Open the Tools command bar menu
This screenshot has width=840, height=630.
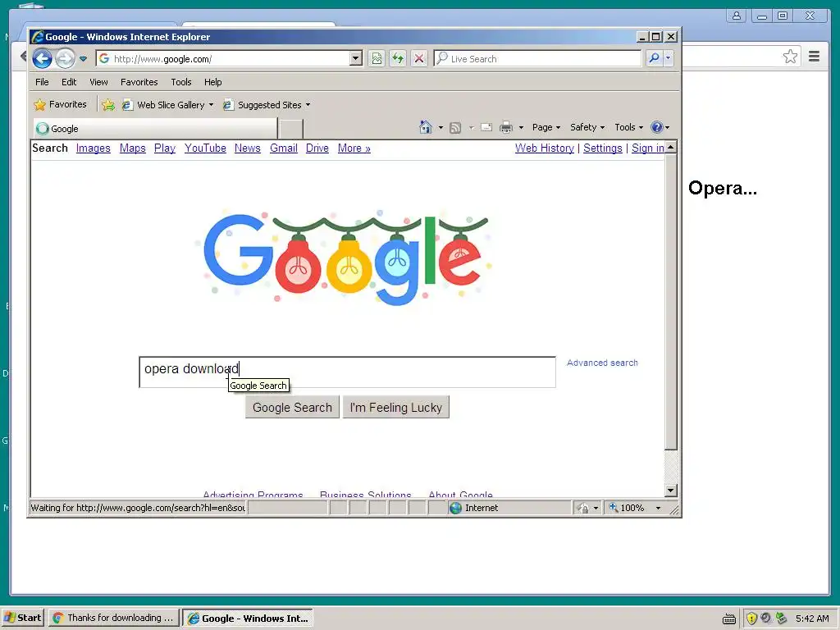coord(628,127)
